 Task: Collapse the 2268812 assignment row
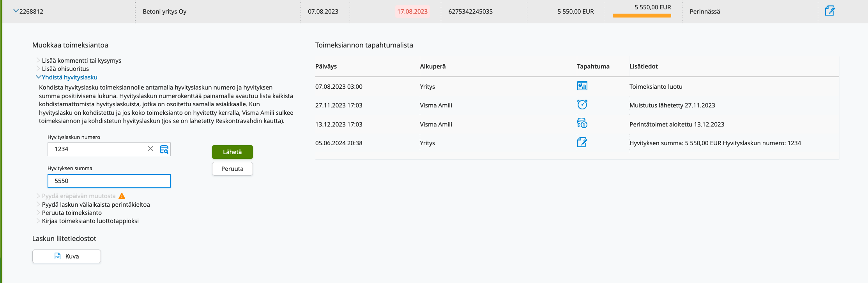pos(16,11)
